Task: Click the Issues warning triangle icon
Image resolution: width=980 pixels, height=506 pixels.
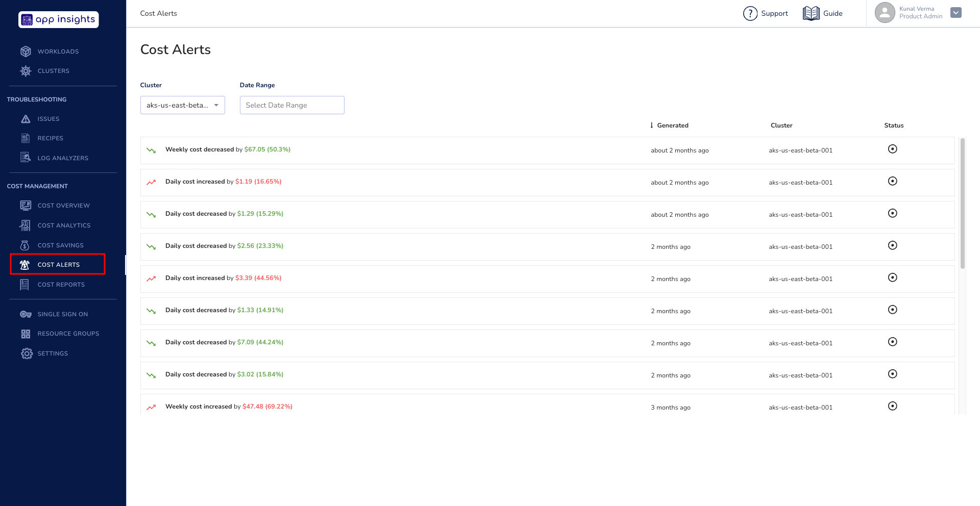Action: 26,119
